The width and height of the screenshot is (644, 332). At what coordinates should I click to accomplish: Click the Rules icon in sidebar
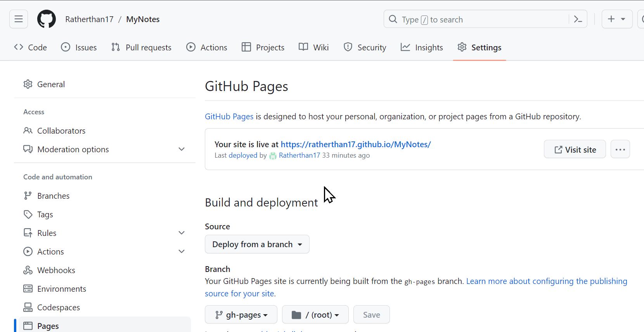point(28,233)
